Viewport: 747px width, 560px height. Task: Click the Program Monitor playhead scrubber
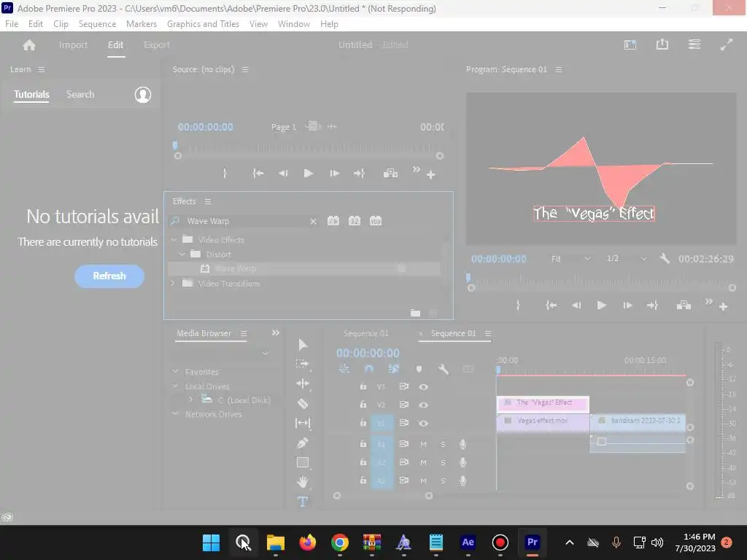click(x=468, y=277)
